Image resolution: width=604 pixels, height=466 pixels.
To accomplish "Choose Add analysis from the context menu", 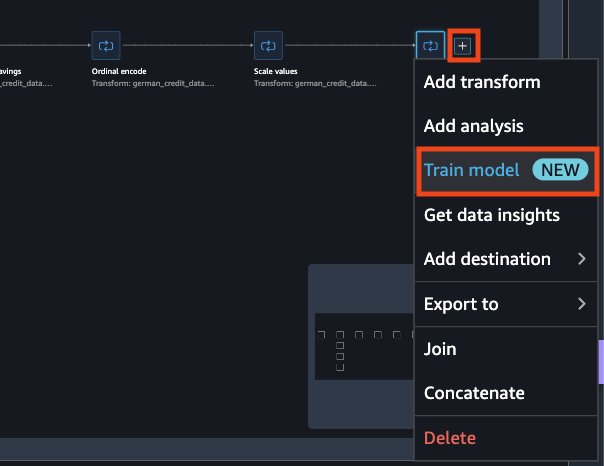I will point(473,127).
